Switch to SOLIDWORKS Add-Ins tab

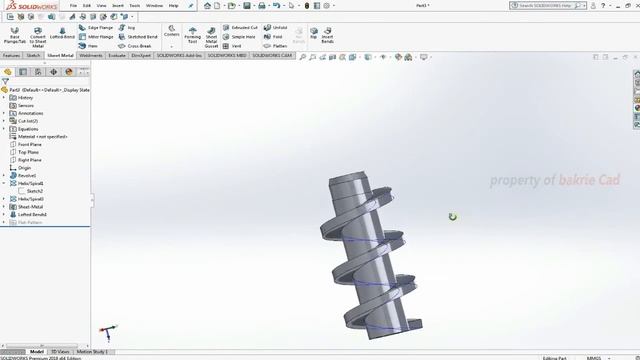[179, 56]
